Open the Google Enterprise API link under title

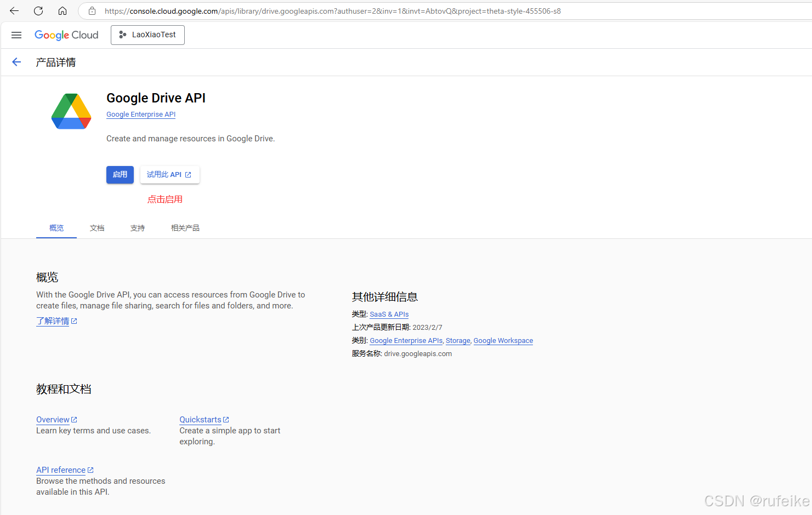tap(141, 115)
